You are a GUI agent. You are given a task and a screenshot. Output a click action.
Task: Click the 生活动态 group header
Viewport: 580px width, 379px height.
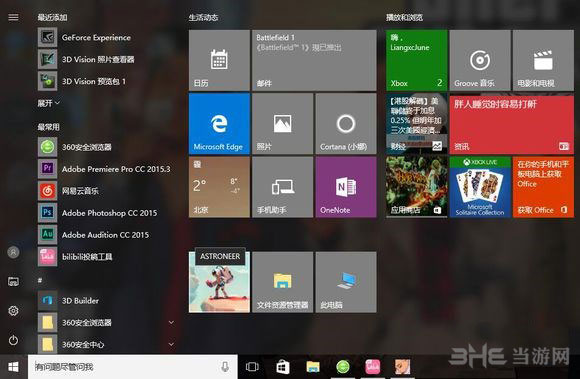203,17
